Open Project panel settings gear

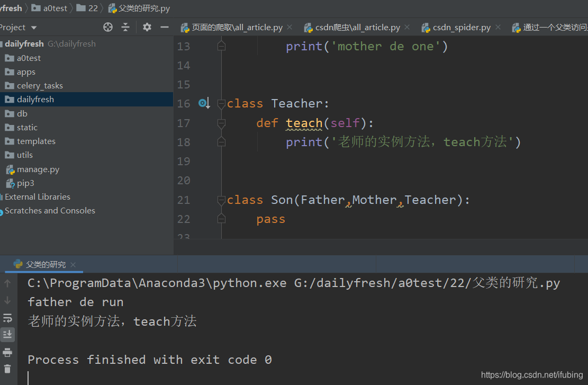[147, 27]
